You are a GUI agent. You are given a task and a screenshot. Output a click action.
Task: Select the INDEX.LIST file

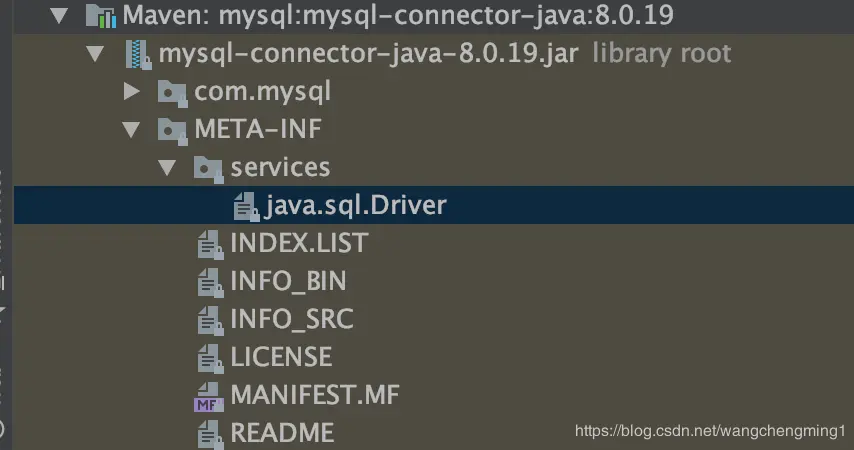[x=300, y=243]
